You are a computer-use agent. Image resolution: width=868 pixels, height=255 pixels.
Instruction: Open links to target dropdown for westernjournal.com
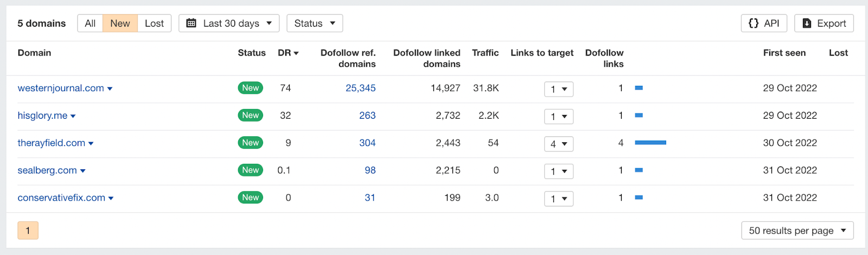tap(559, 89)
